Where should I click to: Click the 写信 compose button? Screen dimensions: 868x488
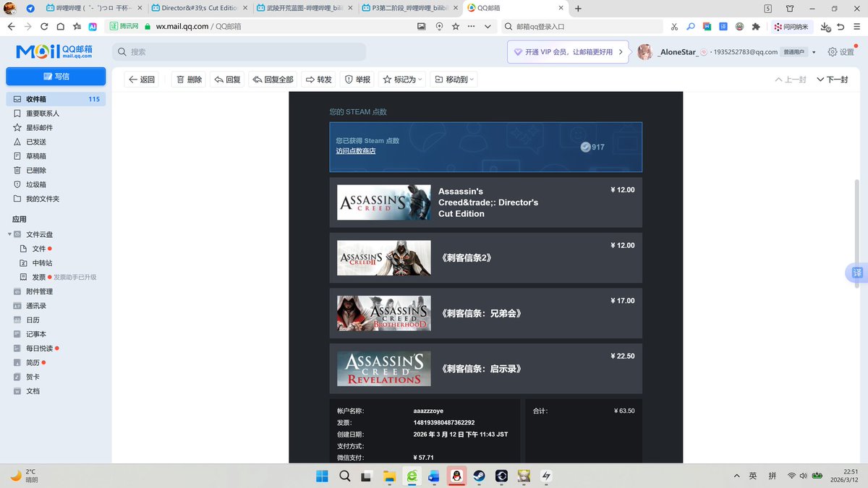pos(56,76)
